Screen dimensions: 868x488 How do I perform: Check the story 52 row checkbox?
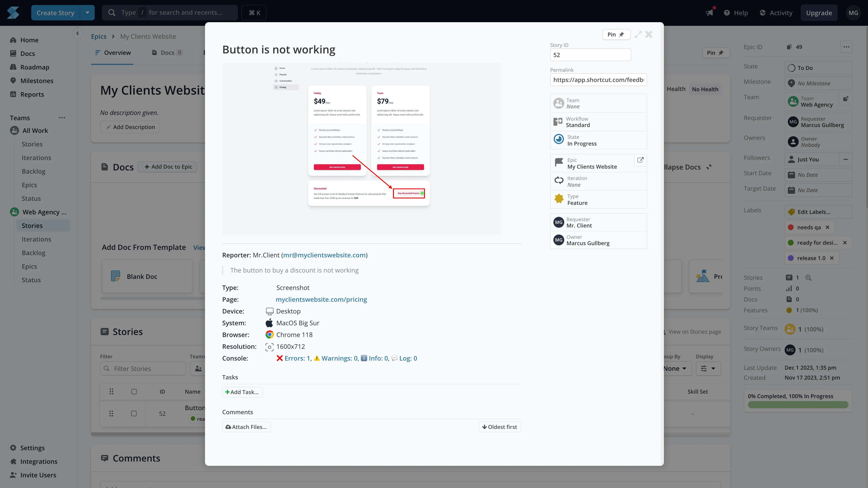(134, 414)
